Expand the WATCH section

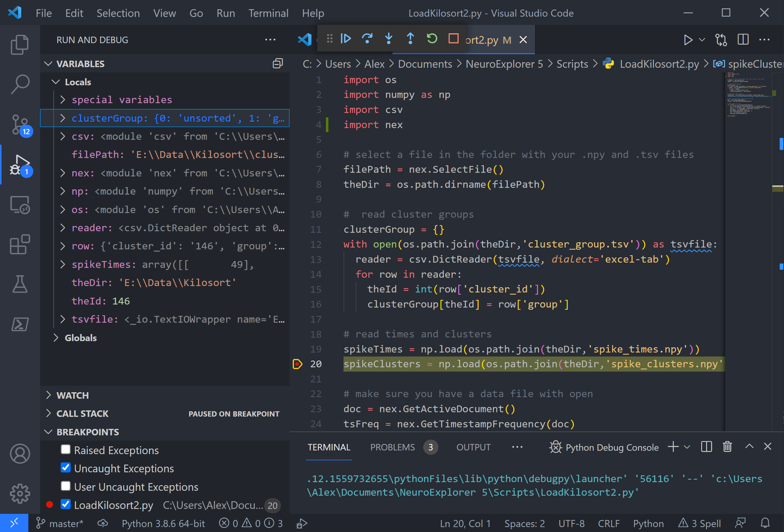click(49, 395)
